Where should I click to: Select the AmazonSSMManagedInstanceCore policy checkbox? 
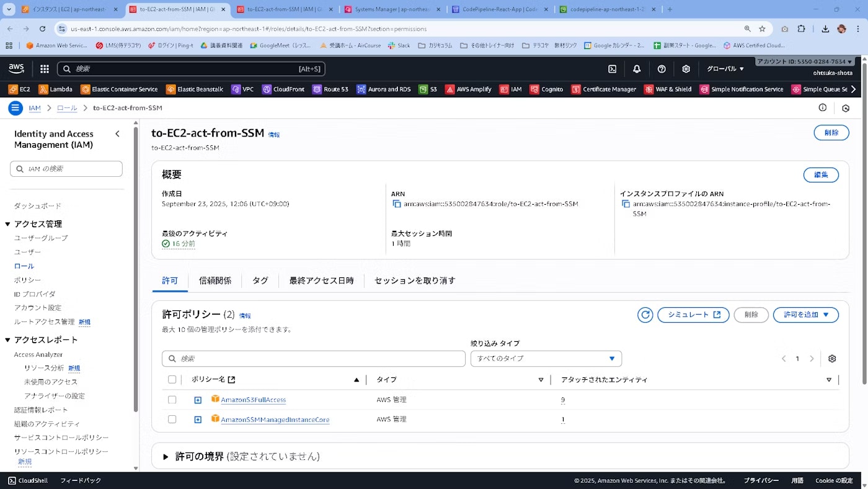[x=172, y=419]
